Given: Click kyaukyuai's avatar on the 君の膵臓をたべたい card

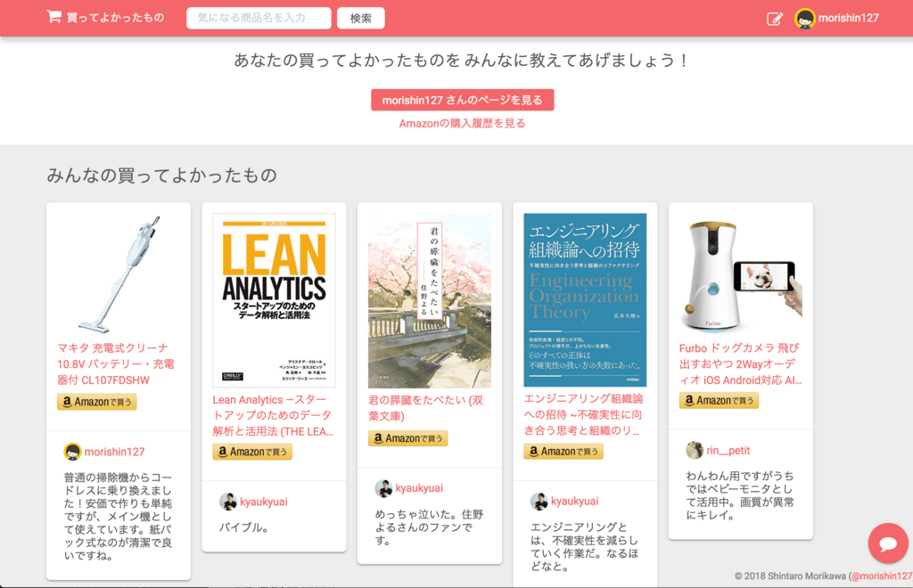Looking at the screenshot, I should pos(383,488).
